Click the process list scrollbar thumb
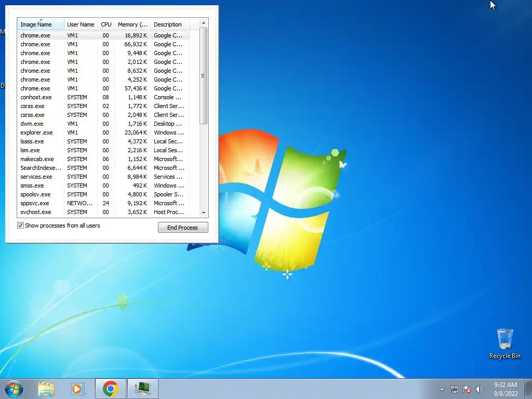The image size is (532, 399). (204, 76)
